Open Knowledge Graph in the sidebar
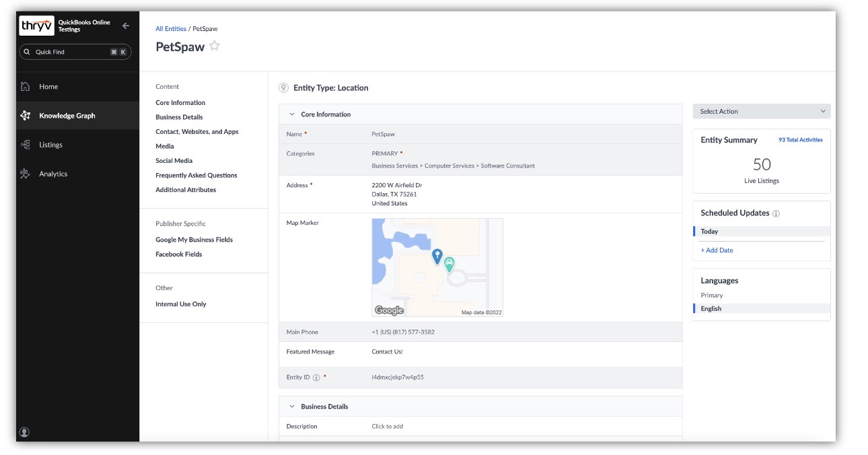The image size is (868, 455). 67,116
